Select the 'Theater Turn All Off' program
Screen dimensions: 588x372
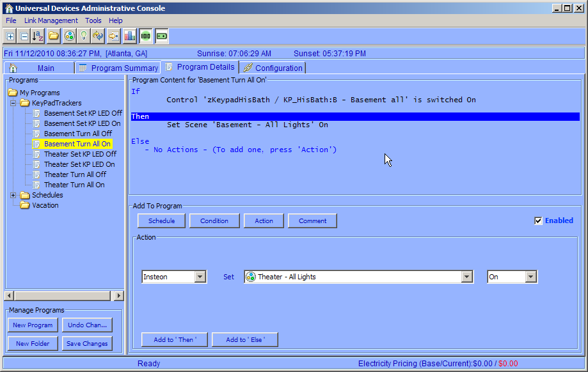(75, 174)
